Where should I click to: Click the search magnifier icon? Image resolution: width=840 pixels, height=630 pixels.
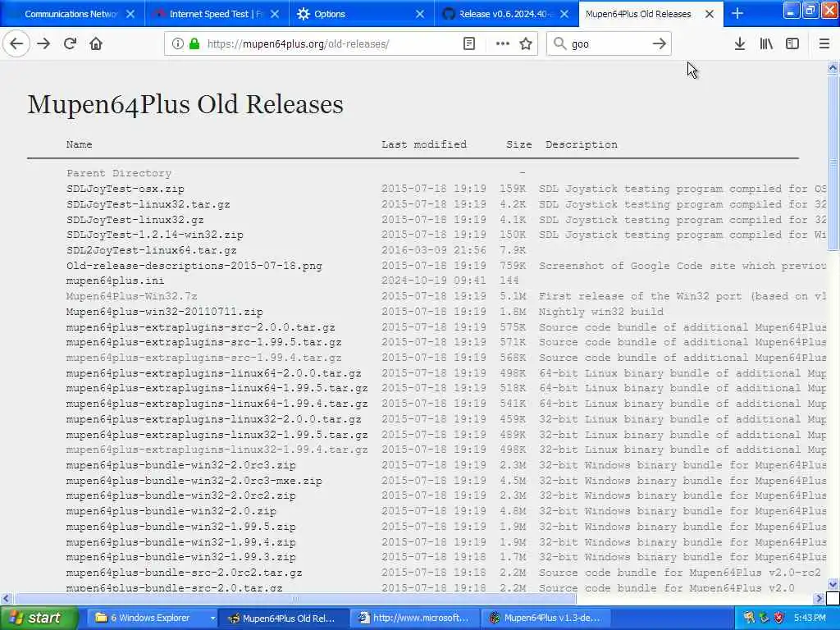[x=559, y=44]
